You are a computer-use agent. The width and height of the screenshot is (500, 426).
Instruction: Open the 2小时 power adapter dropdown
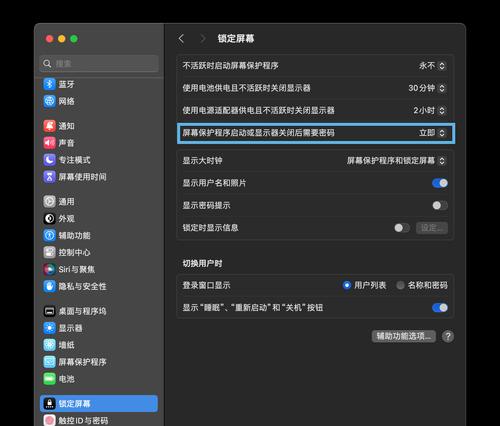430,110
